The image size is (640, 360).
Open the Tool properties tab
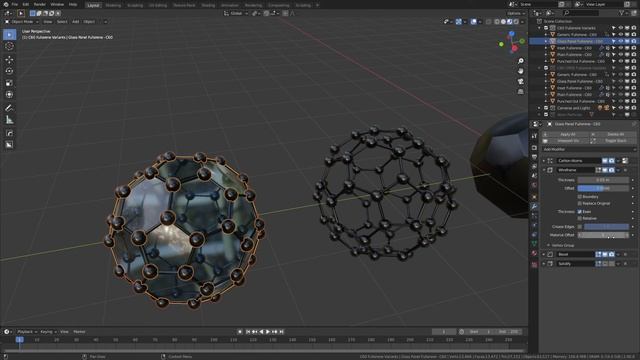(534, 136)
